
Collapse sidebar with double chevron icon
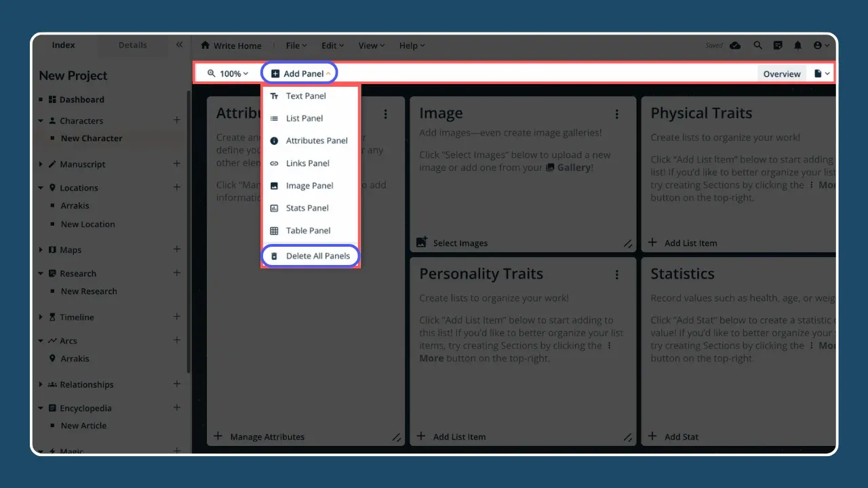[179, 45]
